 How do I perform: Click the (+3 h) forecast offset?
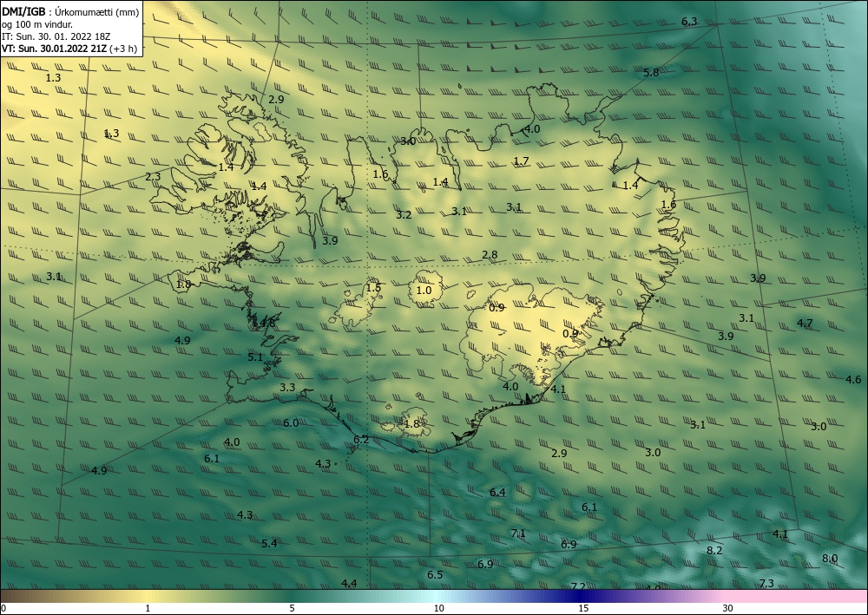coord(124,49)
